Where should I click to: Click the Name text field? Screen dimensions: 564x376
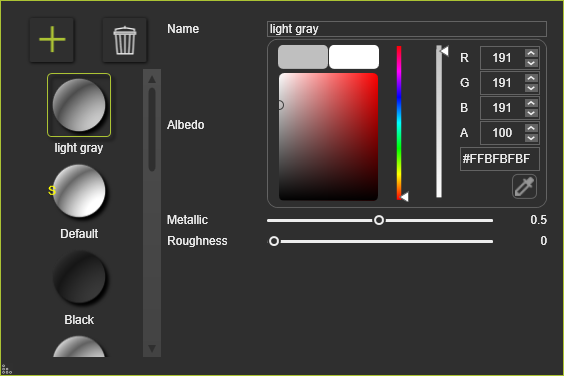[x=407, y=29]
